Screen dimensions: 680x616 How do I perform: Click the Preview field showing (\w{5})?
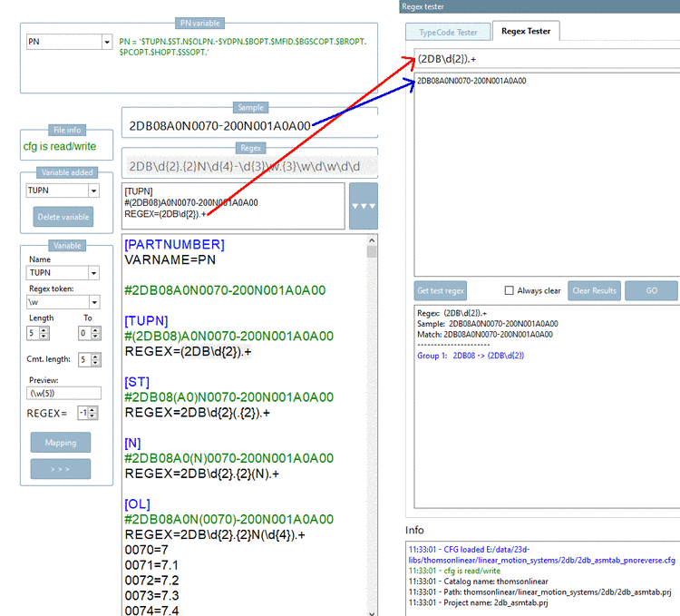click(63, 394)
